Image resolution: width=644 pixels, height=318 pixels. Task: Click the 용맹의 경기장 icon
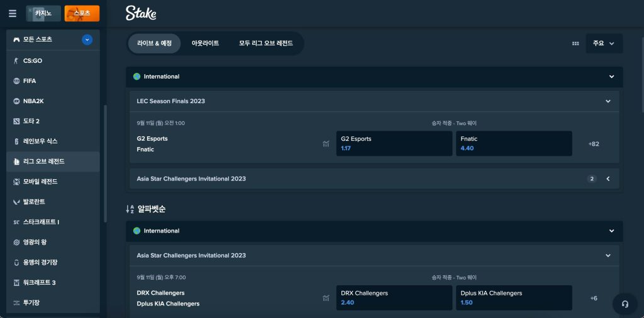(x=16, y=262)
